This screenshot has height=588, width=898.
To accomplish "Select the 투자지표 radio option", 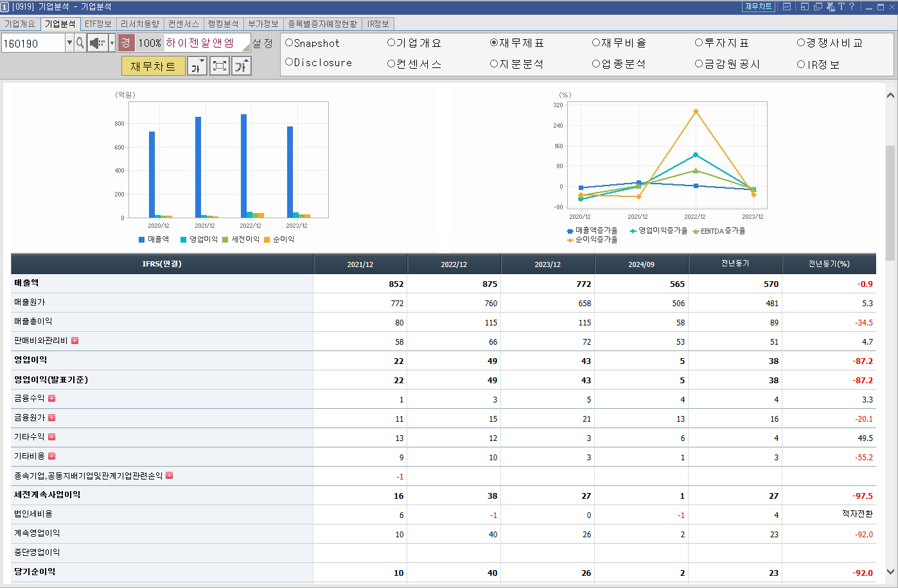I will pos(699,43).
